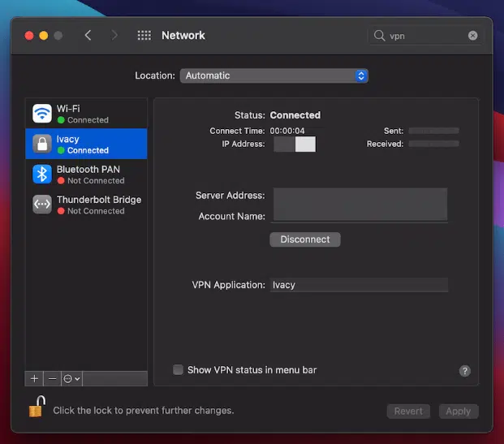Viewport: 504px width, 444px height.
Task: Go forward with the right chevron
Action: pyautogui.click(x=114, y=35)
